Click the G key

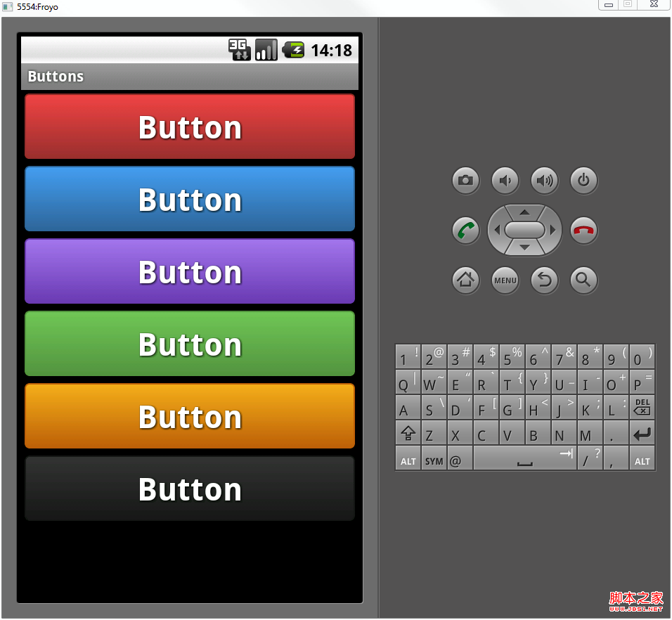click(512, 407)
